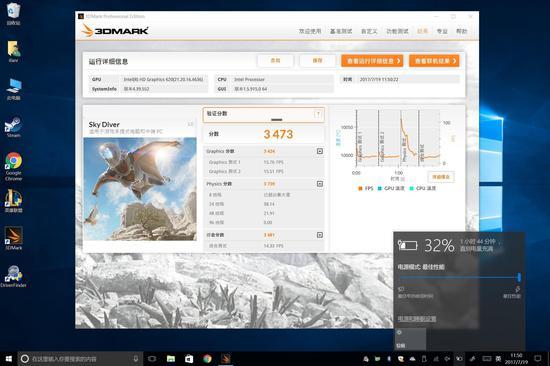Open File Explorer from the taskbar
This screenshot has height=366, width=550.
click(x=171, y=359)
